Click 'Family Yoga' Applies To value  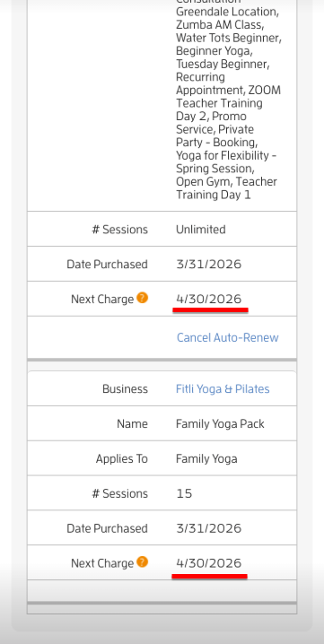[x=206, y=458]
